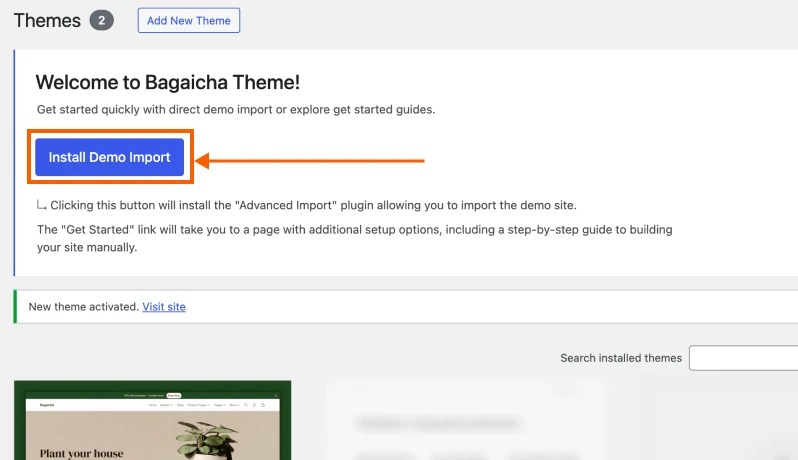Focus the Search installed themes field
The width and height of the screenshot is (798, 460).
(x=742, y=358)
